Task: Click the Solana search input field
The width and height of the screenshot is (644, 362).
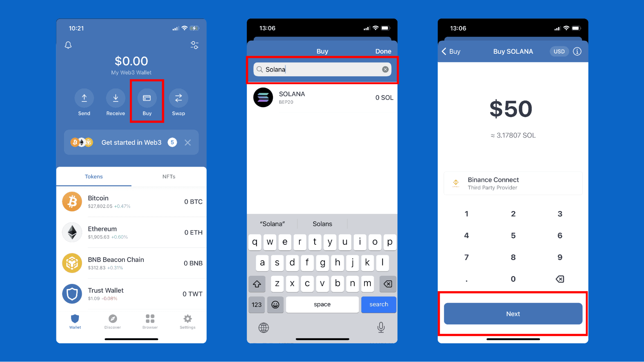Action: click(x=322, y=70)
